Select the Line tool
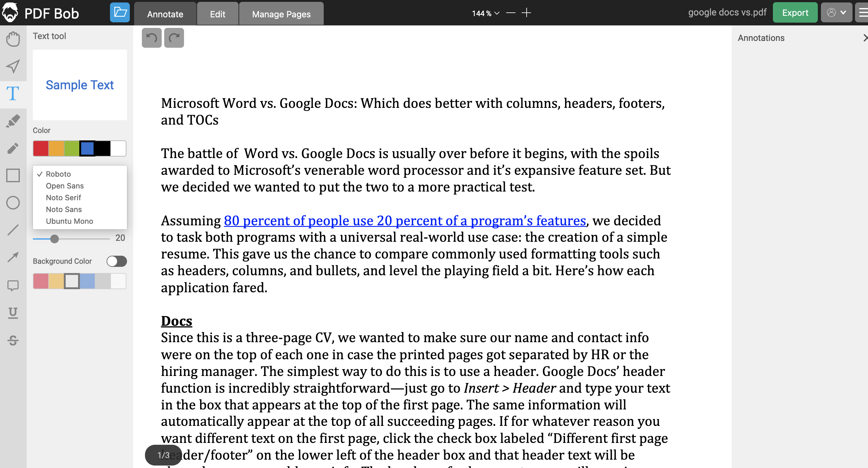The height and width of the screenshot is (468, 868). coord(13,230)
